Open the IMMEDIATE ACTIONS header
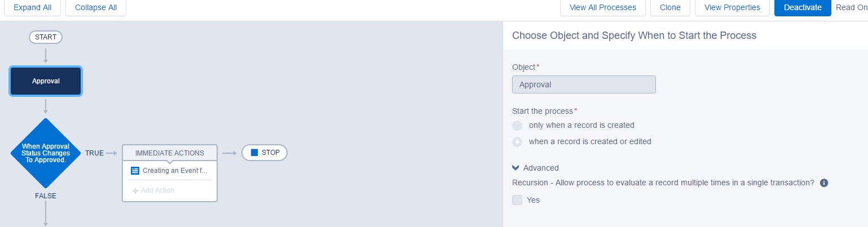The height and width of the screenshot is (227, 868). (170, 153)
